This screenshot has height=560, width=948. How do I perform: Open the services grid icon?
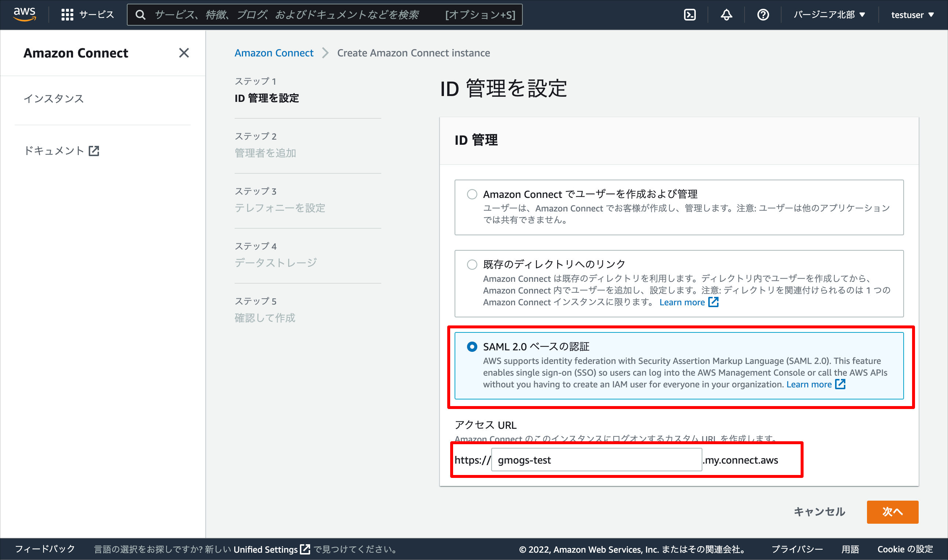(67, 15)
